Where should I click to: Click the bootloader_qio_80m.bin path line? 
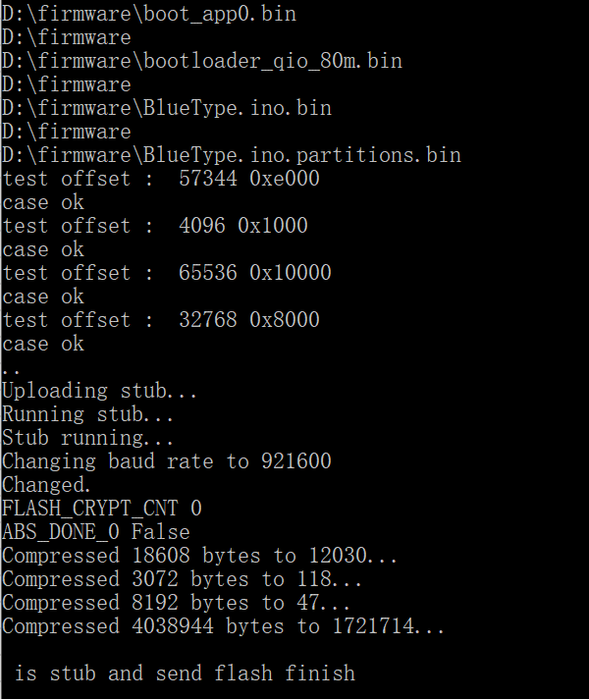202,61
